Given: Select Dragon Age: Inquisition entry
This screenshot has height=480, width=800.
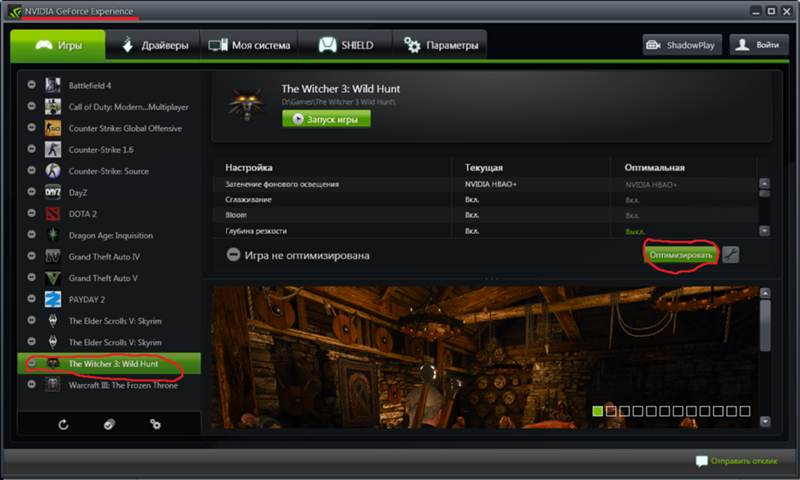Looking at the screenshot, I should pyautogui.click(x=109, y=235).
